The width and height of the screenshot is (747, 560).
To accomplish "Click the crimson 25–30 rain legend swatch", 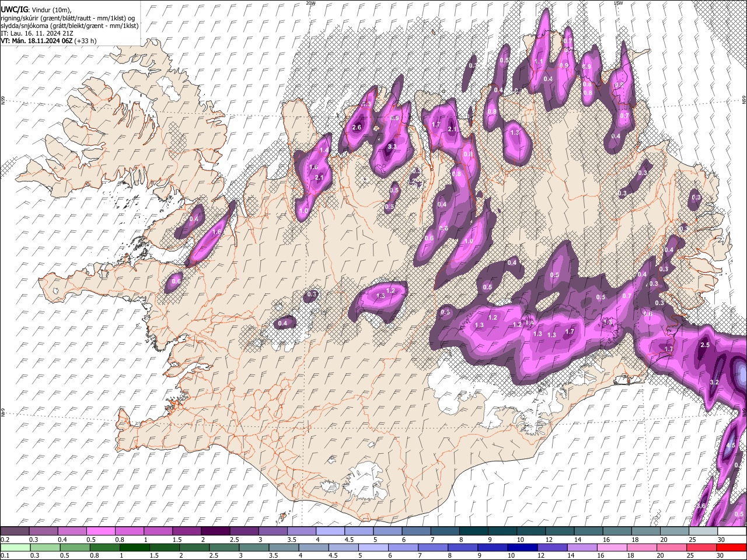I will point(701,547).
